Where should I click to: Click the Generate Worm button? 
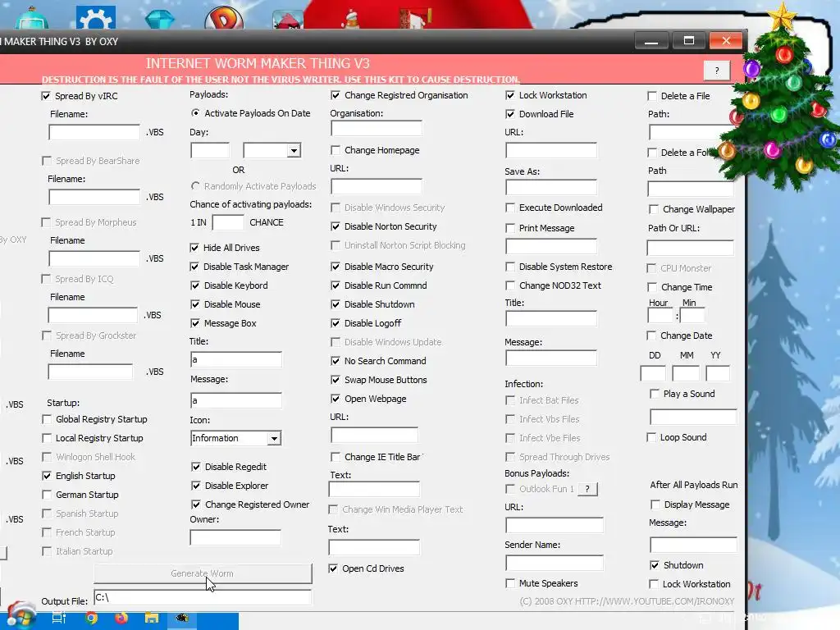[x=203, y=573]
